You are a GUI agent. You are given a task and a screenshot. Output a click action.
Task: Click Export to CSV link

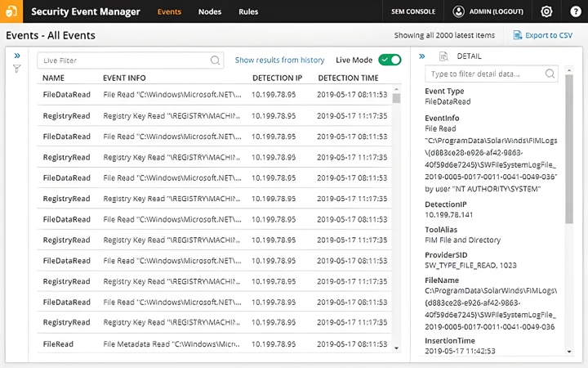click(549, 35)
